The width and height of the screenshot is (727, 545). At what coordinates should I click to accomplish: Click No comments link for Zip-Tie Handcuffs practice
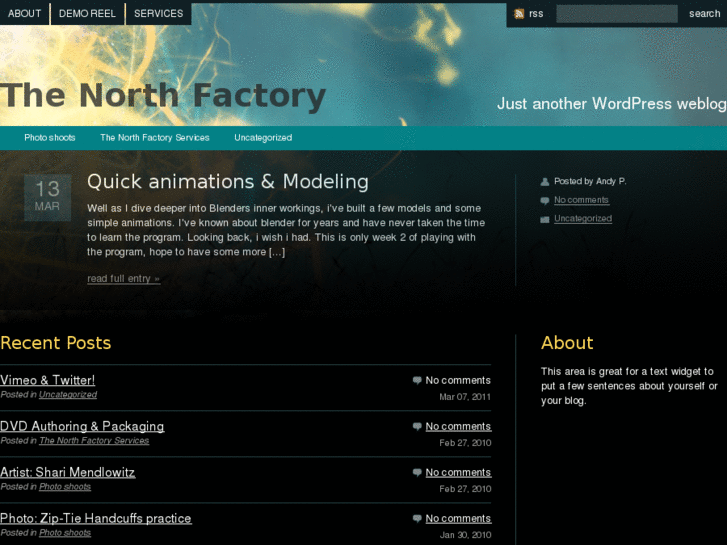[x=458, y=519]
